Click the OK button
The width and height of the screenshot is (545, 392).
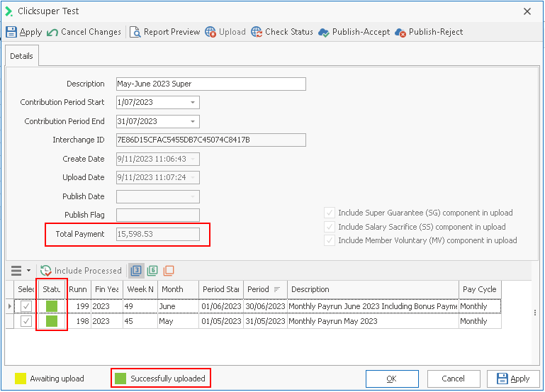[x=391, y=379]
